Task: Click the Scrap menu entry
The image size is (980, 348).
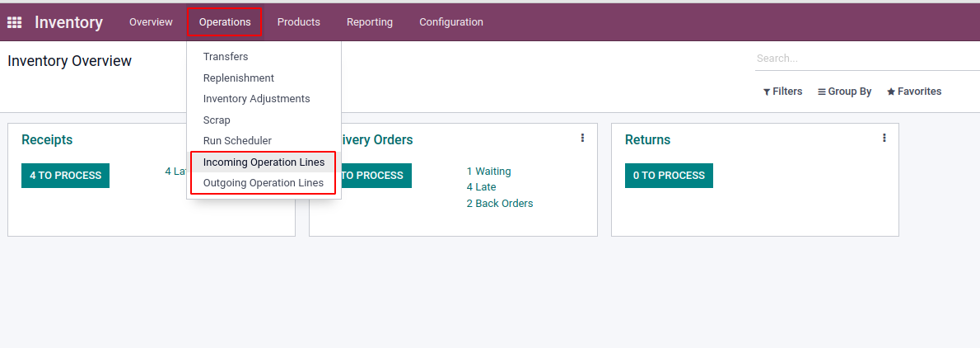Action: (217, 120)
